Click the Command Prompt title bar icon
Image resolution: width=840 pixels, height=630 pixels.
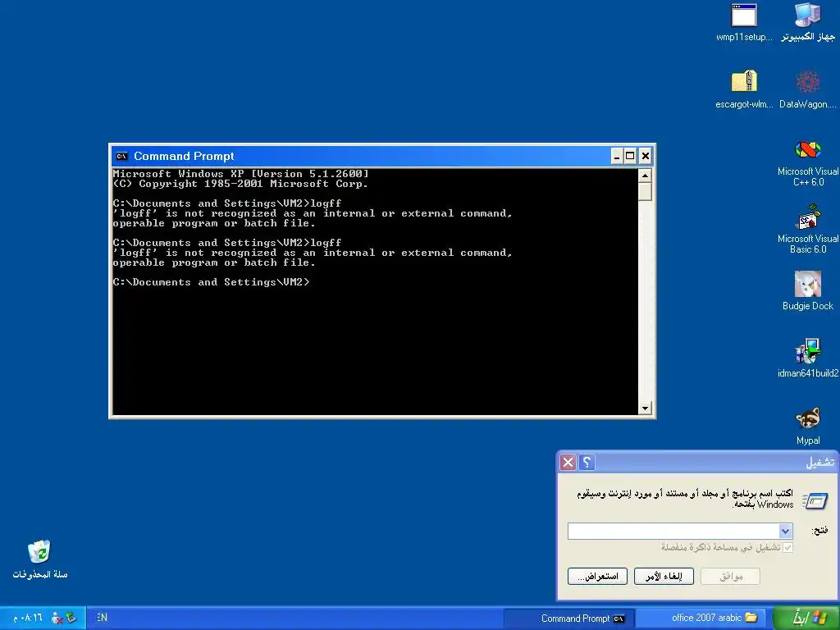point(122,157)
